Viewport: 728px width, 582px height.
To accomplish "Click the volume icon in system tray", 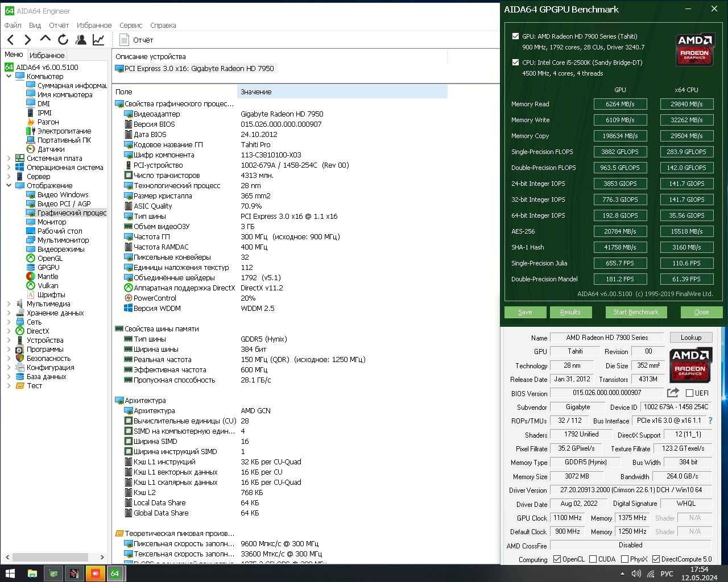I will coord(636,573).
